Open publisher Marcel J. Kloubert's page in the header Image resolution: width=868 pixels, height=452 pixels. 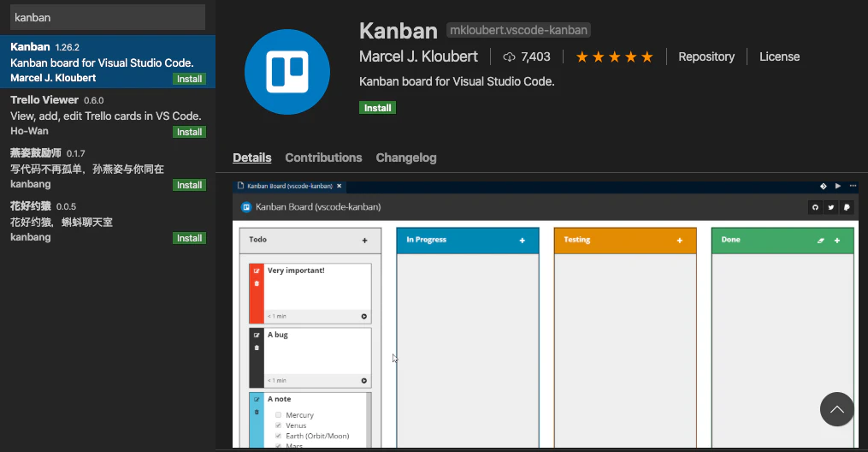(x=418, y=56)
